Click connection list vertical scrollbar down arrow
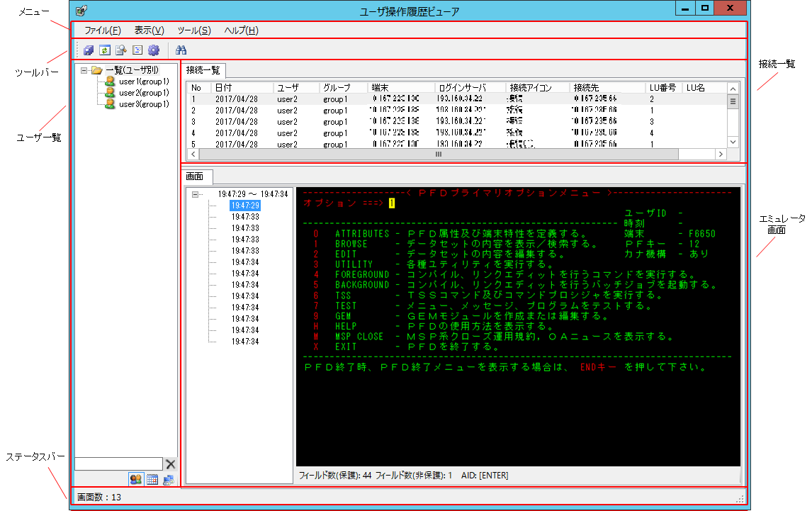This screenshot has width=812, height=511. [733, 142]
